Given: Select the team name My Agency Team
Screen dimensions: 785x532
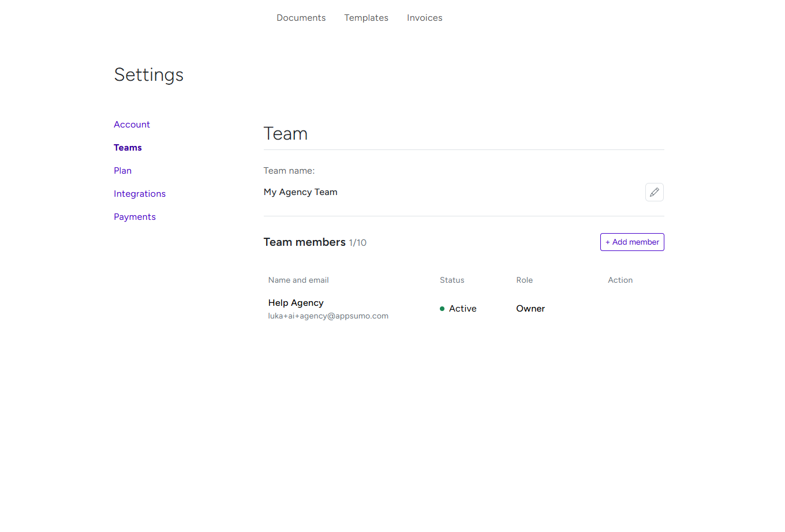Looking at the screenshot, I should tap(300, 192).
